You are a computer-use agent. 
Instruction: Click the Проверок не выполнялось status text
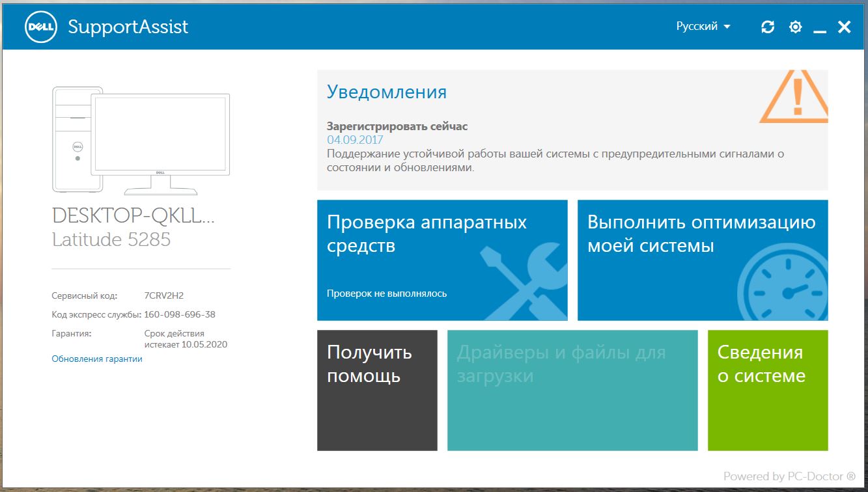pos(387,294)
